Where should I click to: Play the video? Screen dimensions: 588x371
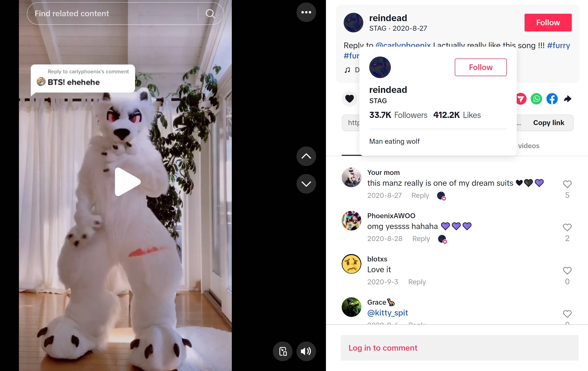(x=127, y=182)
